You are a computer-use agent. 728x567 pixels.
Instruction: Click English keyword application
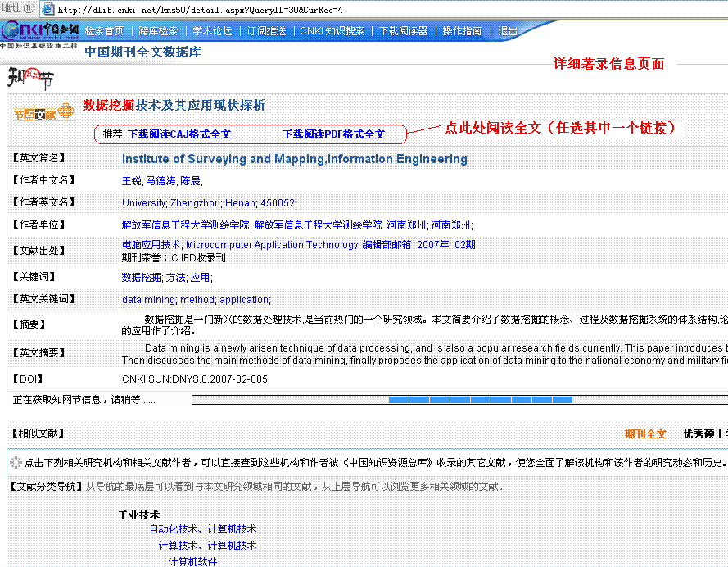(244, 300)
